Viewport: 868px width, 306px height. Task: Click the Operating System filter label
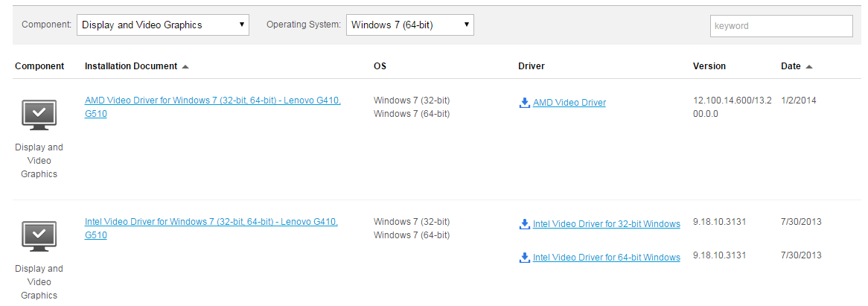click(304, 25)
